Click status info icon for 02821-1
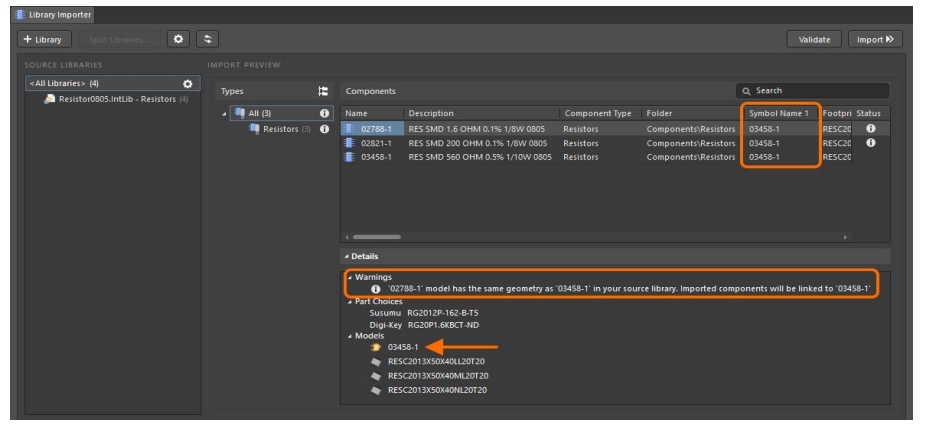Viewport: 925px width, 431px height. pyautogui.click(x=871, y=143)
